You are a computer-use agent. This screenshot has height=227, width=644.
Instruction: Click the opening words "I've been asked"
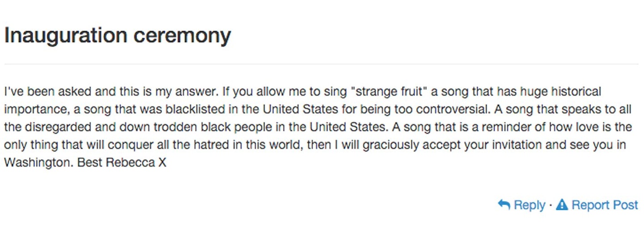tap(42, 92)
